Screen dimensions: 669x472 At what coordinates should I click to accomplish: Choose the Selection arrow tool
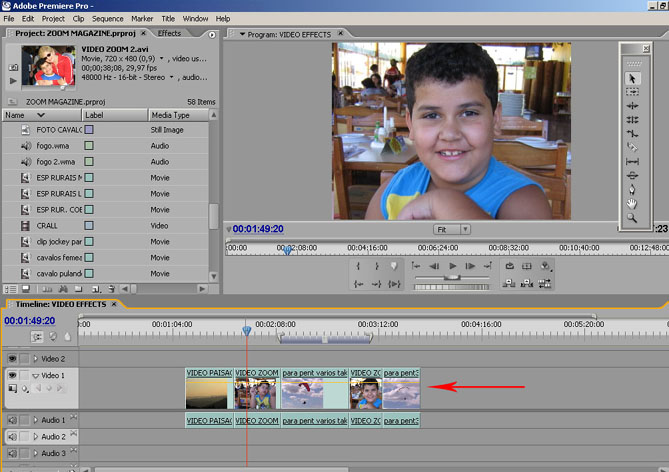click(x=632, y=78)
